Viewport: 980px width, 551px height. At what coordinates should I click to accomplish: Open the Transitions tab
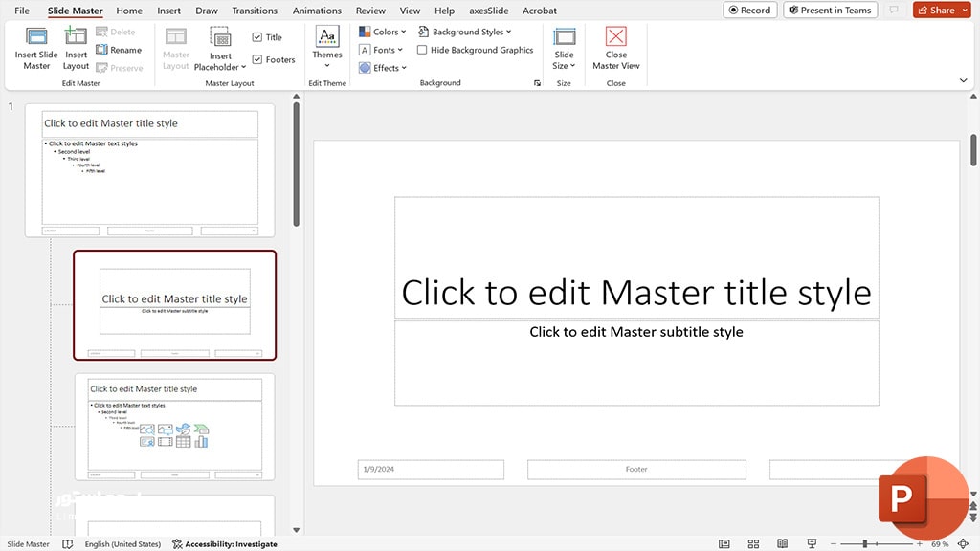[x=255, y=11]
